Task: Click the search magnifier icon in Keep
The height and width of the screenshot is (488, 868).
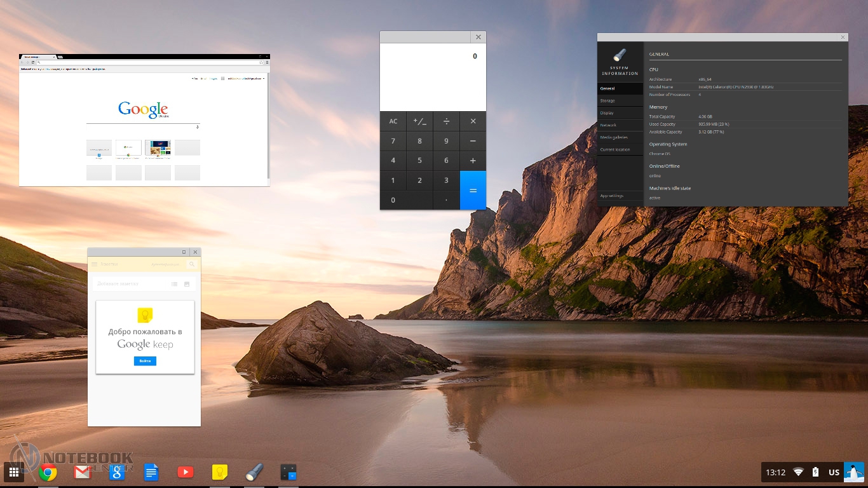Action: coord(192,264)
